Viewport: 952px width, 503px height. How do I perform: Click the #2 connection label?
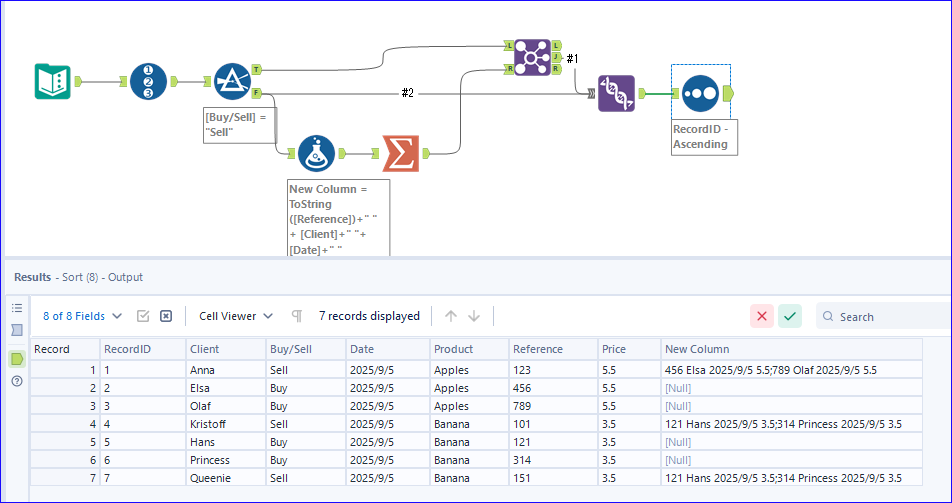(407, 93)
